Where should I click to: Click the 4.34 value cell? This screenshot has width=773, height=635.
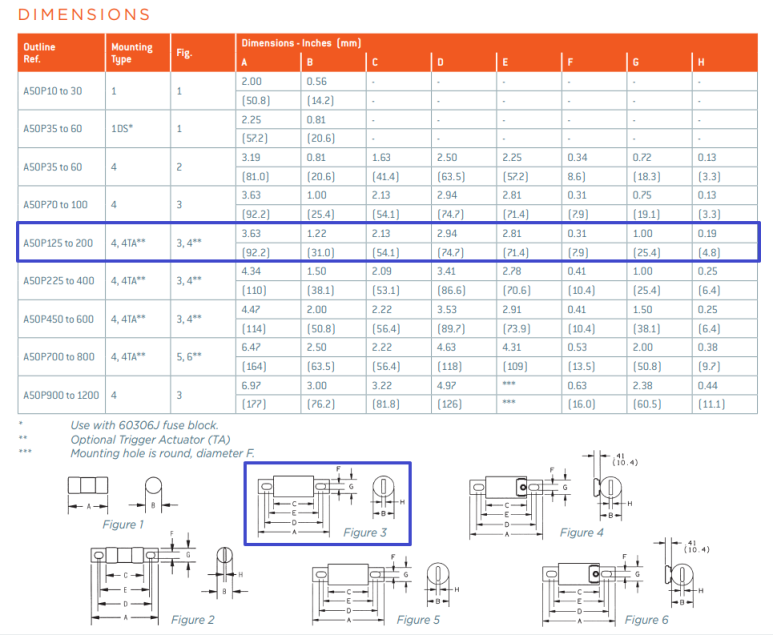(269, 272)
